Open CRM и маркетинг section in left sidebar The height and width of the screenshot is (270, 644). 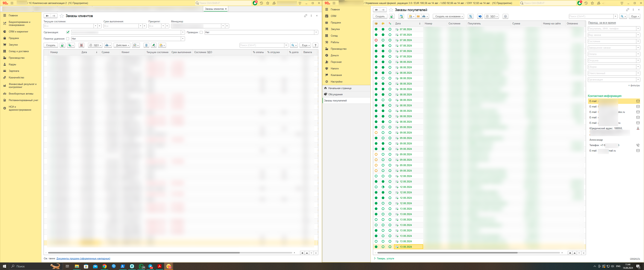[x=19, y=31]
